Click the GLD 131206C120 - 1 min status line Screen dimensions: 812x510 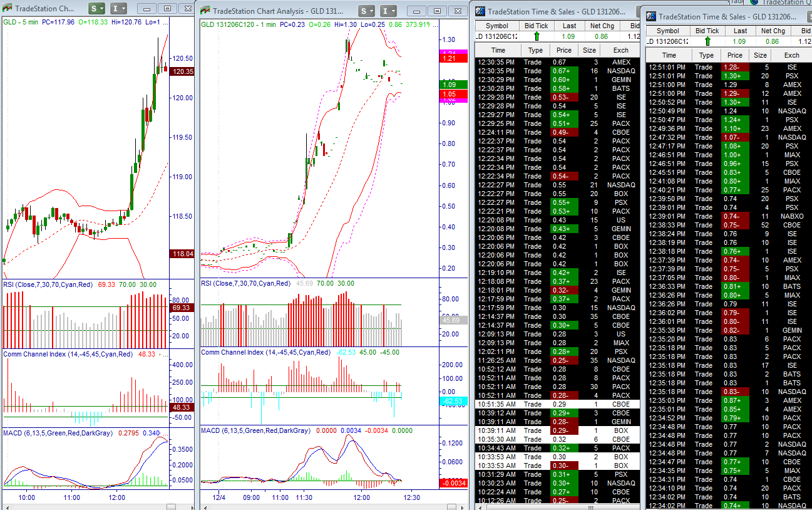pos(239,24)
